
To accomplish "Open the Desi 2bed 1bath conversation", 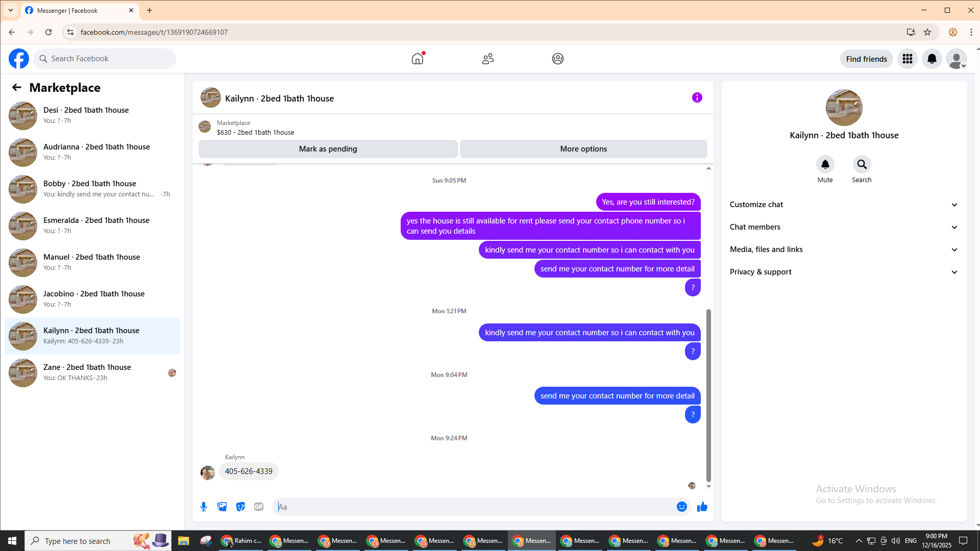I will (92, 115).
